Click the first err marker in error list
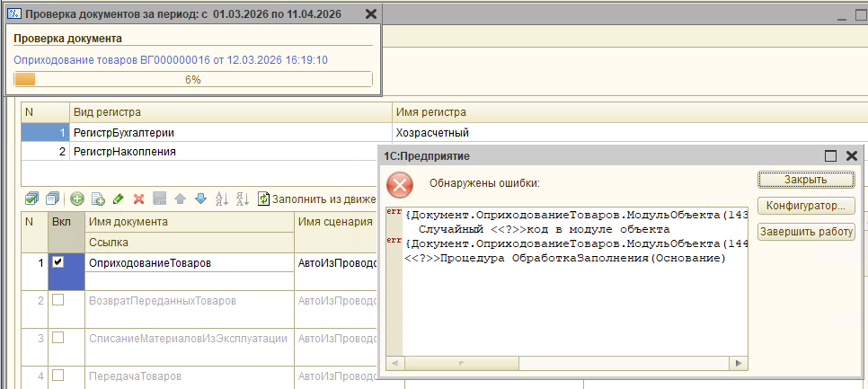The width and height of the screenshot is (868, 389). point(396,213)
